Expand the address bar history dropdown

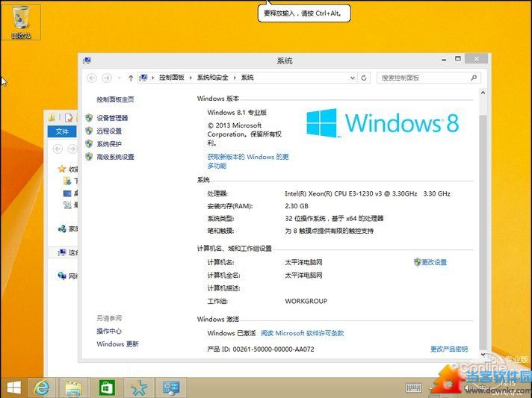click(353, 78)
